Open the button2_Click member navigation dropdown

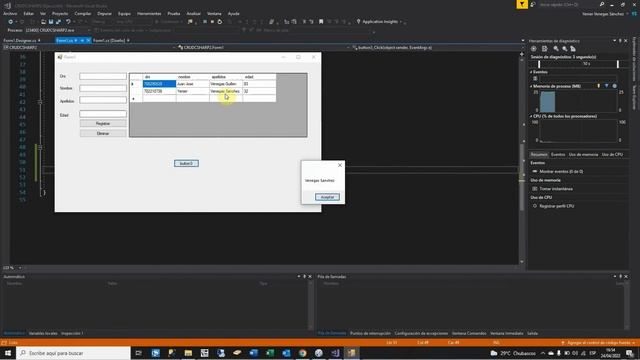click(437, 47)
